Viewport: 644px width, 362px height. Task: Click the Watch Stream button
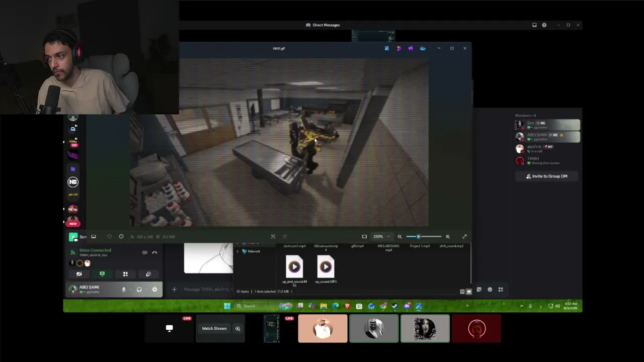tap(214, 329)
